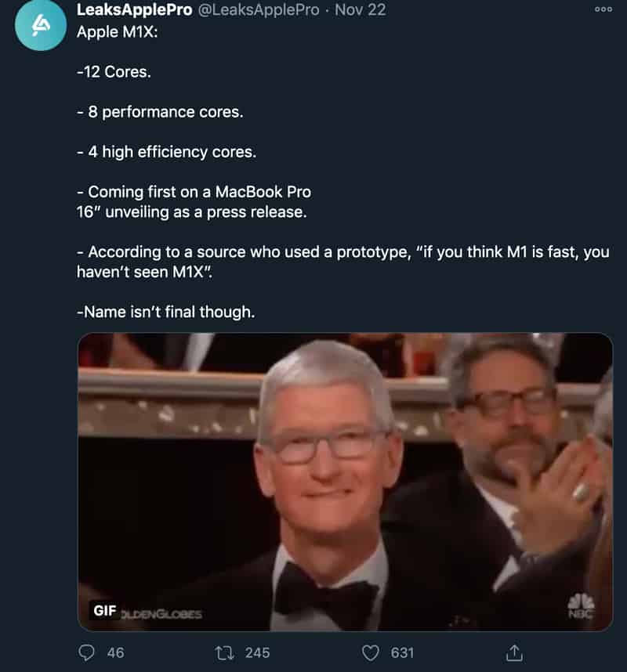Viewport: 627px width, 672px height.
Task: Click the GIF badge on the media
Action: coord(105,610)
